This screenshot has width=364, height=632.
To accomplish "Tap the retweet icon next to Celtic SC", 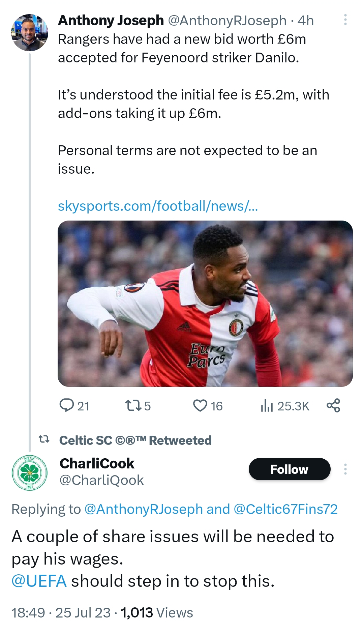I will [44, 439].
